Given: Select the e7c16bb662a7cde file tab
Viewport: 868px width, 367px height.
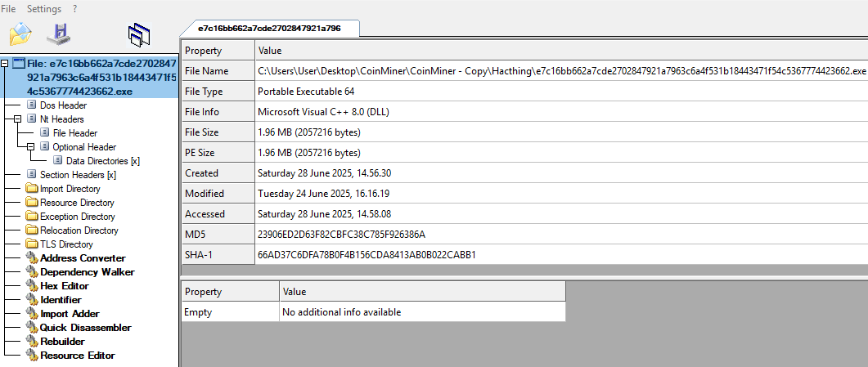Looking at the screenshot, I should 269,28.
